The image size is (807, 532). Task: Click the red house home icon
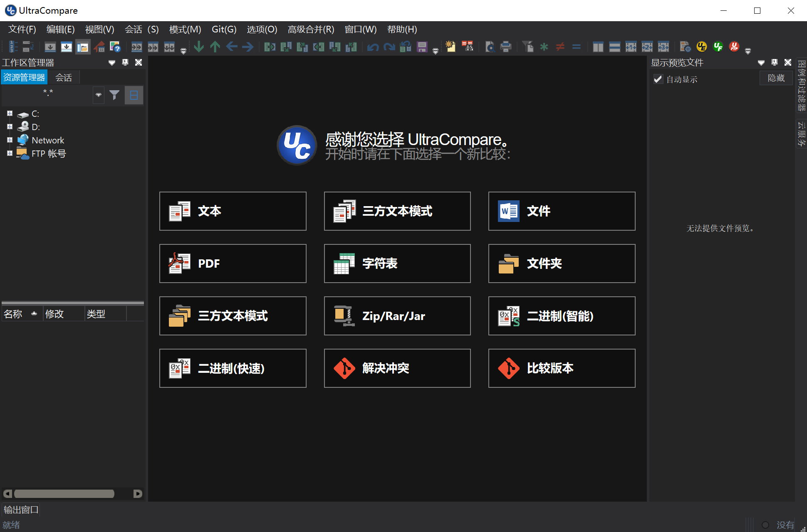click(x=99, y=47)
